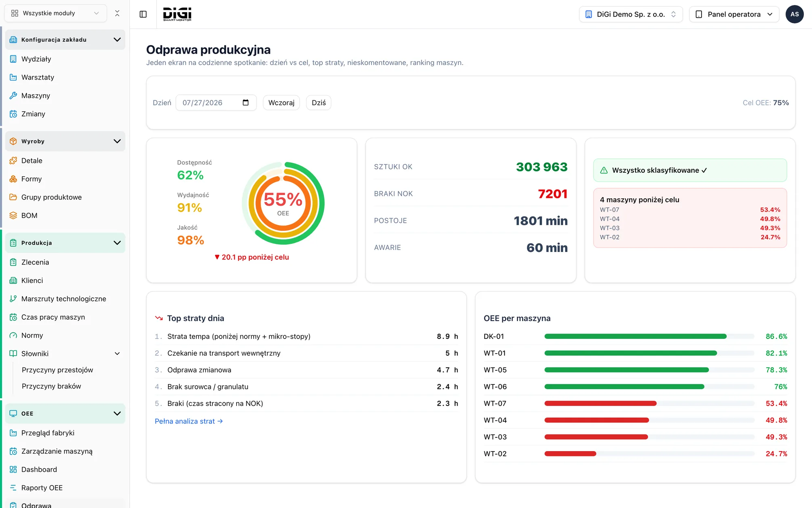Collapse the OEE sidebar section

coord(117,413)
